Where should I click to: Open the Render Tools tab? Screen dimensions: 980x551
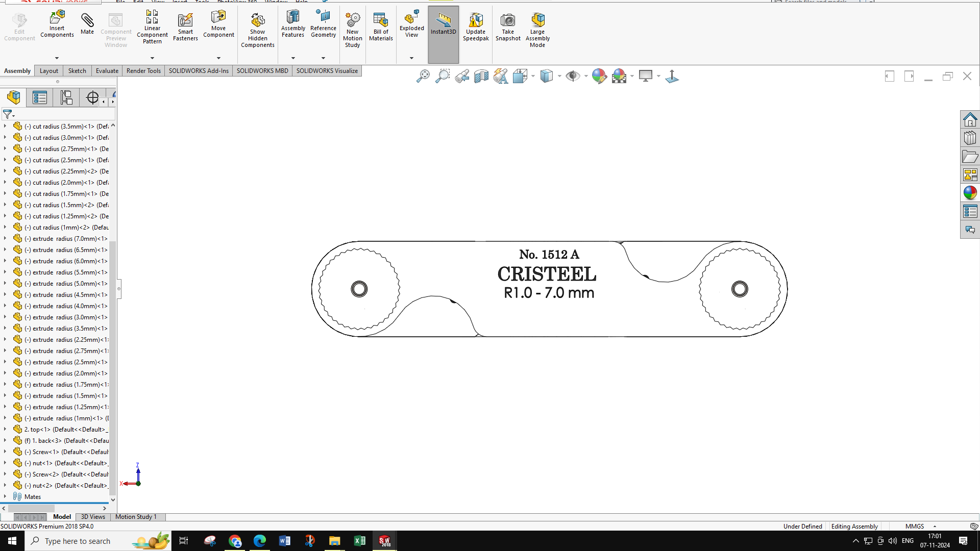(x=143, y=71)
